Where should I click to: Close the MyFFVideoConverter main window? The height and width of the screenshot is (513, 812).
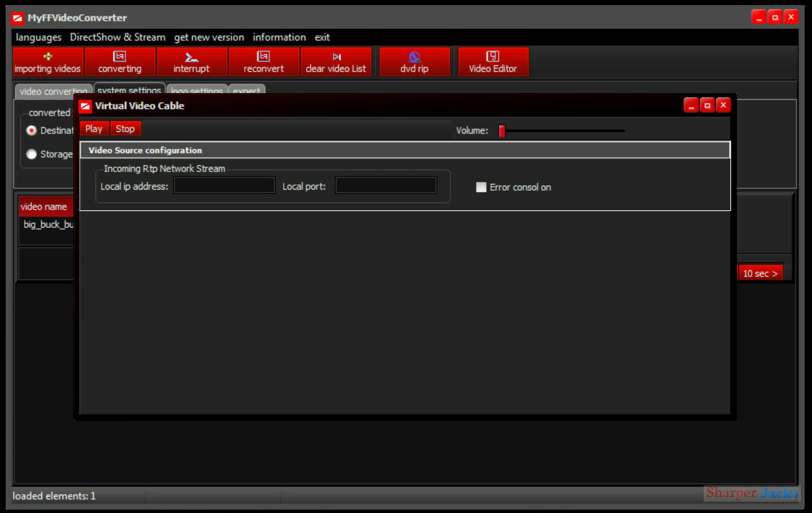coord(791,17)
